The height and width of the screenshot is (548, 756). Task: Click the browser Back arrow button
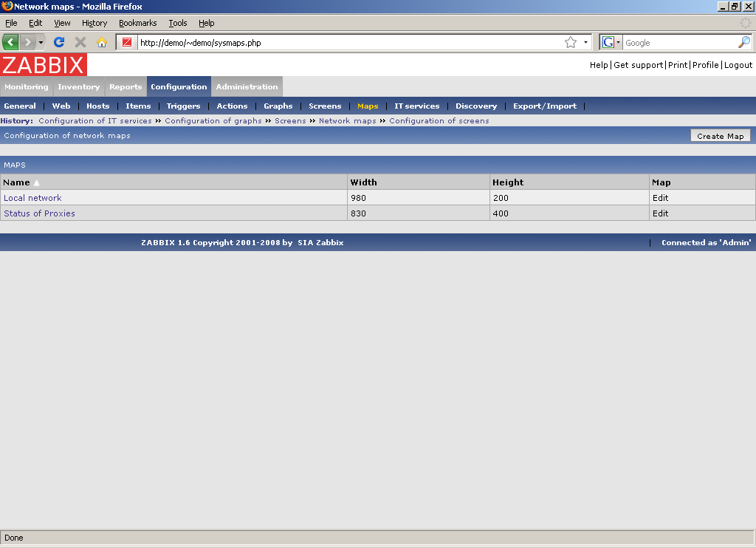[10, 42]
